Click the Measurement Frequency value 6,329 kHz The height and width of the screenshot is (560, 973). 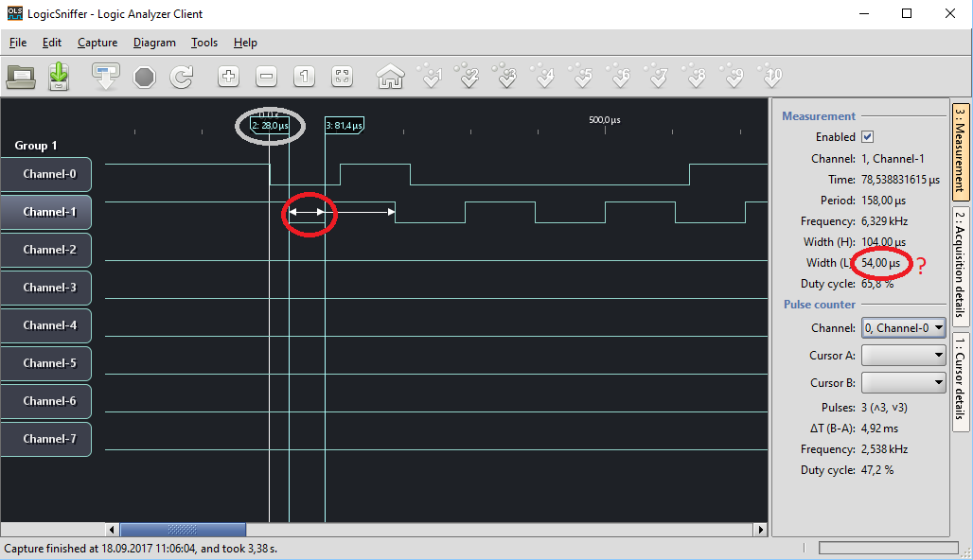tap(884, 221)
